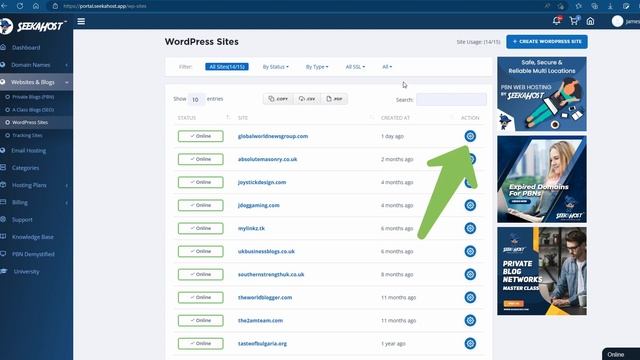Open user profile avatar
This screenshot has width=640, height=360.
617,21
